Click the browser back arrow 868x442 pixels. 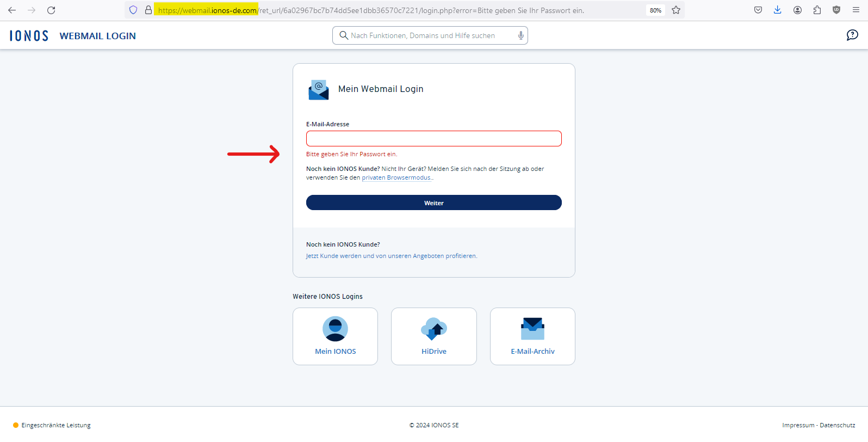(12, 10)
